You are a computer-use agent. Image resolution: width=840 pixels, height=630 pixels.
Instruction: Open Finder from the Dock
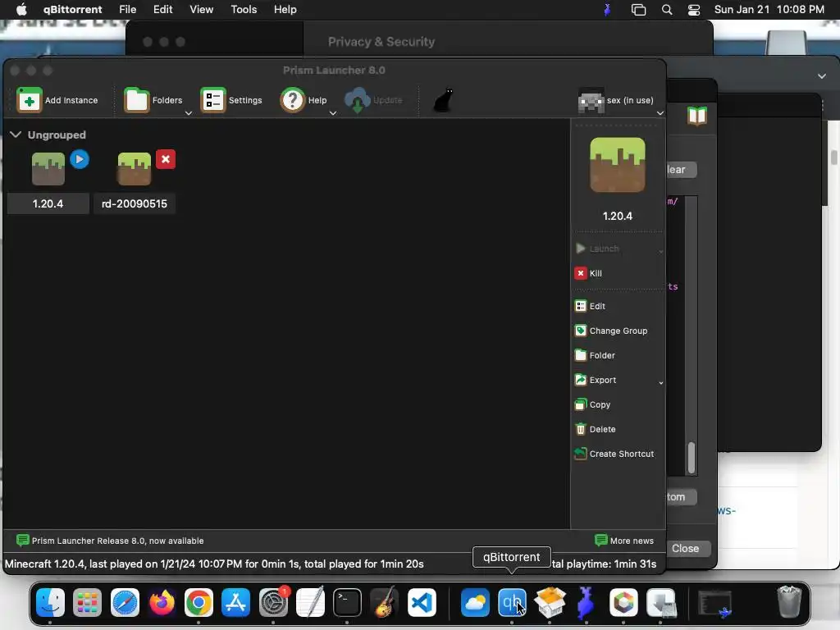coord(50,603)
